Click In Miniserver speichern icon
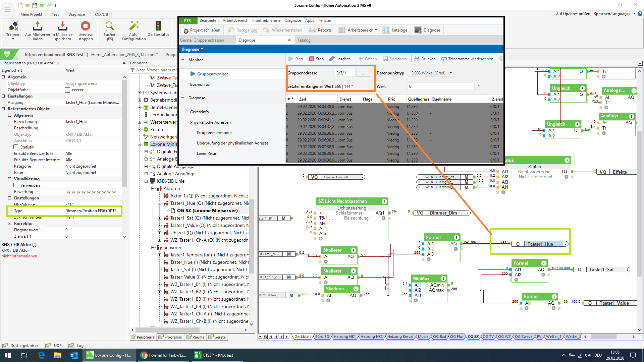The width and height of the screenshot is (644, 362). click(62, 26)
